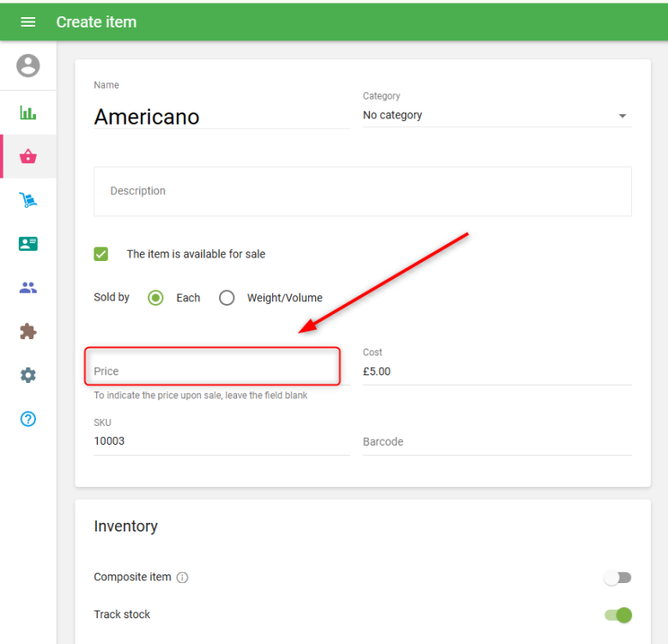Focus the Barcode input field
Screen dimensions: 668x644
point(496,441)
